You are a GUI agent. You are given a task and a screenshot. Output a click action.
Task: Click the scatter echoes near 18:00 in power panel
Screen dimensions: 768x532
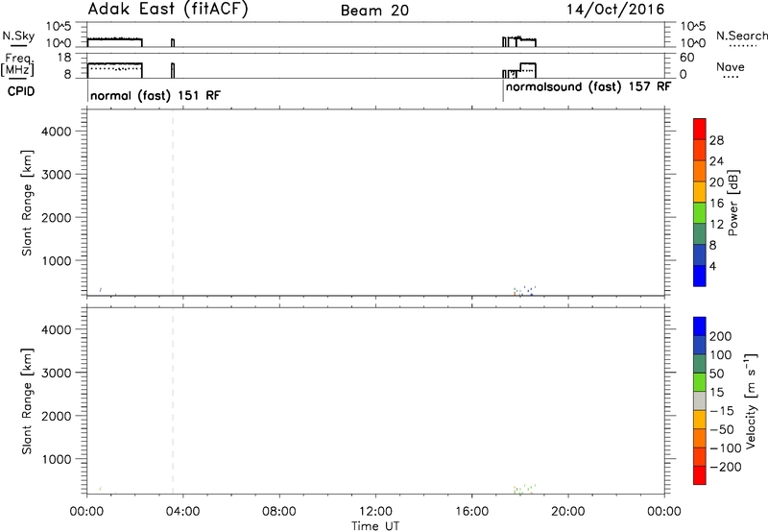click(x=524, y=291)
